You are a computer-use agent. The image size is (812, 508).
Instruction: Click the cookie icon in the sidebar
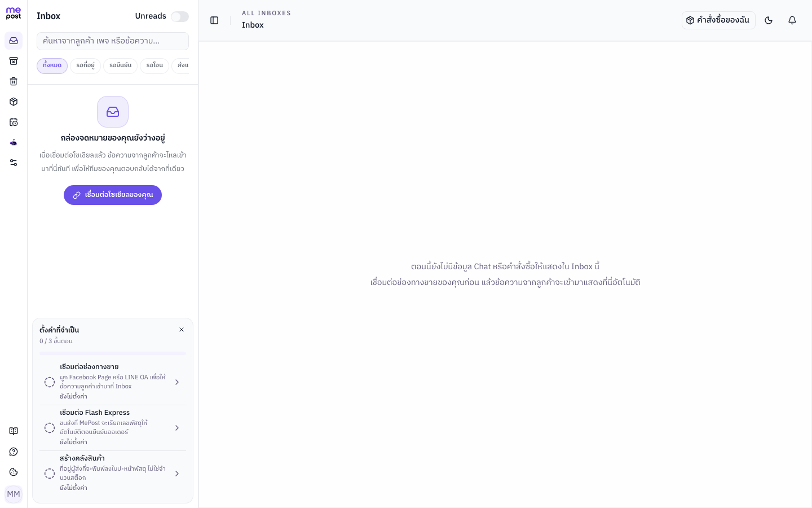tap(14, 472)
